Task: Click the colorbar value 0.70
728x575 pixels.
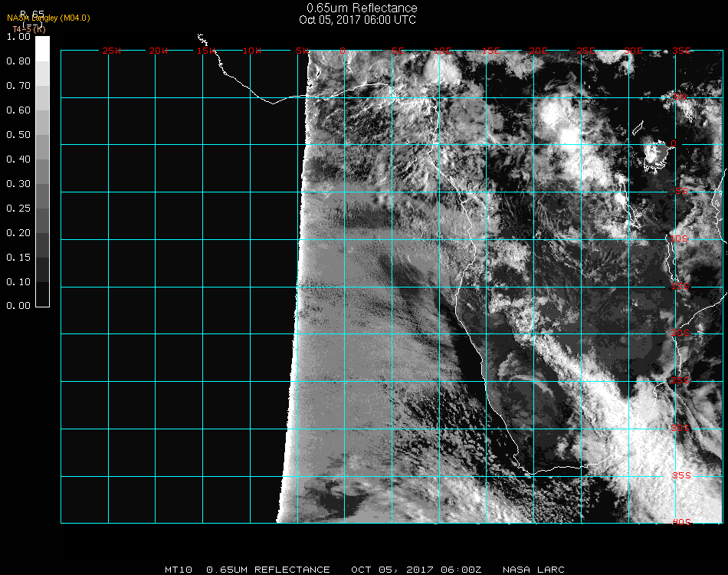Action: (x=18, y=86)
